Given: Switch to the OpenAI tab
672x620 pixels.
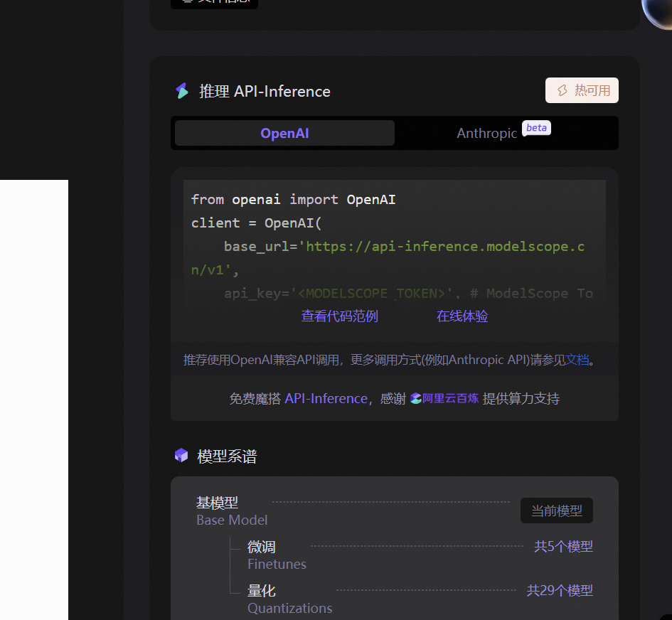Looking at the screenshot, I should coord(284,133).
